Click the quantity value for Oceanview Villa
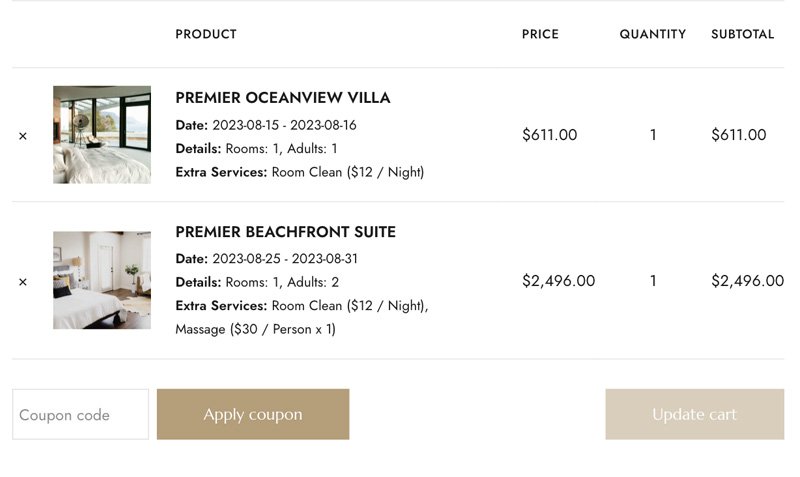This screenshot has height=477, width=800. pyautogui.click(x=653, y=135)
